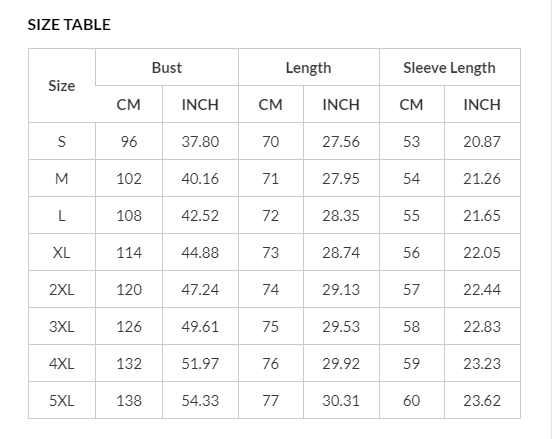
Task: Click the 76 length CM cell
Action: (271, 364)
